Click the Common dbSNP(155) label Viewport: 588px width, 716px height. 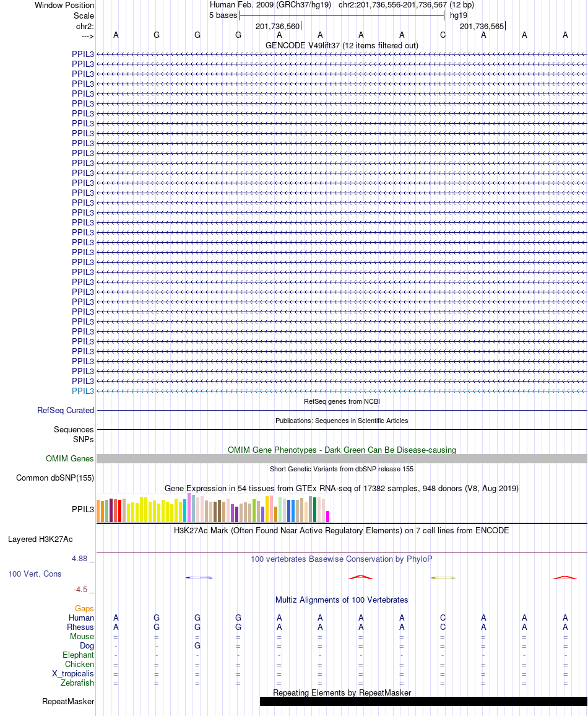[x=55, y=478]
